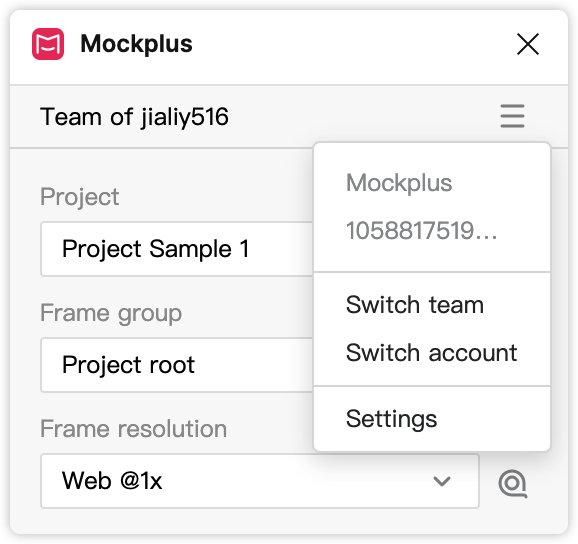Choose Switch account from the menu

(x=432, y=353)
